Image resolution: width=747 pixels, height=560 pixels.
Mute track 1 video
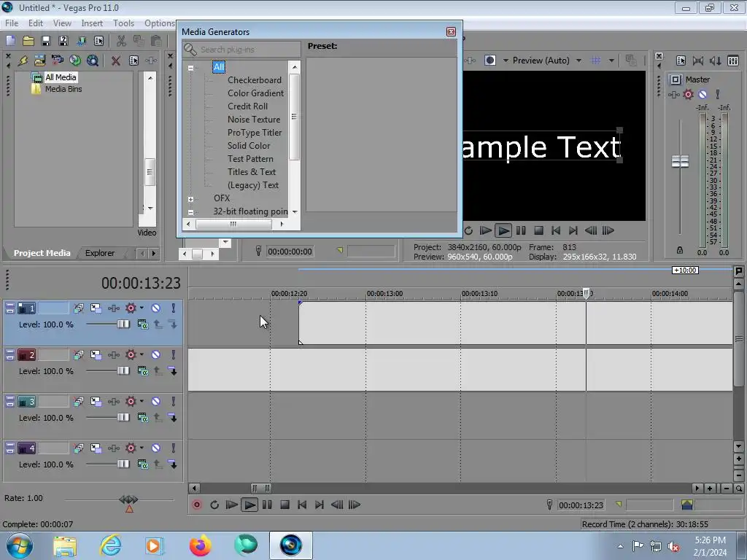[x=156, y=308]
